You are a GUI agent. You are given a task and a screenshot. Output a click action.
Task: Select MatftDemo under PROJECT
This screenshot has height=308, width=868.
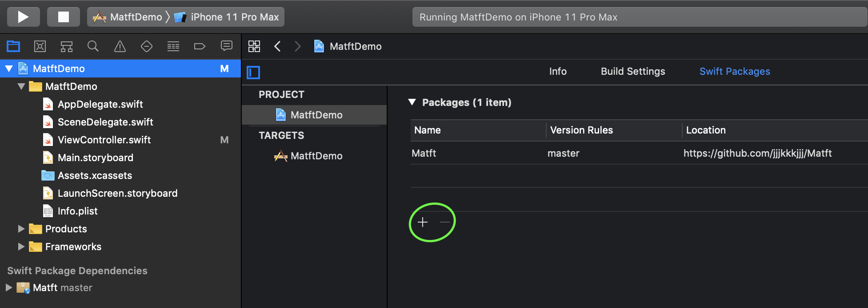pos(314,115)
